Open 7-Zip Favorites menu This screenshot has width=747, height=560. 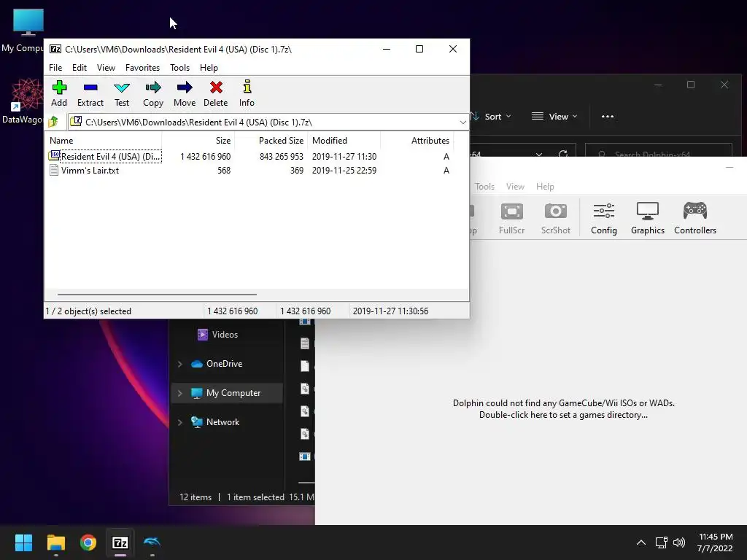pyautogui.click(x=142, y=68)
